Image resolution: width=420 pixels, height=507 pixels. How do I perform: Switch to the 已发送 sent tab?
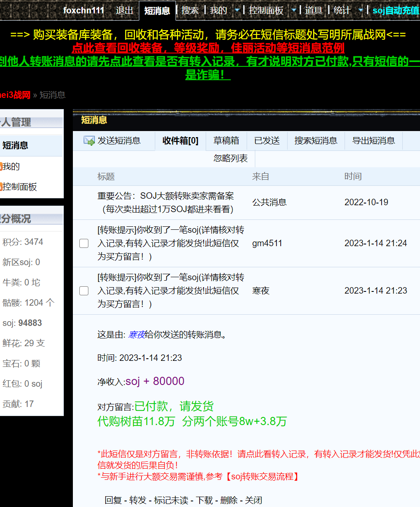click(x=266, y=141)
